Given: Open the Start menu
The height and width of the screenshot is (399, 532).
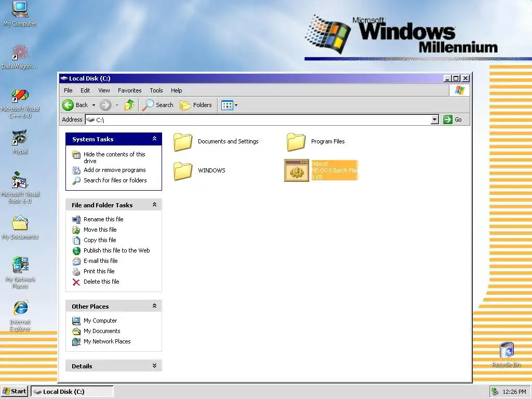Looking at the screenshot, I should (14, 391).
